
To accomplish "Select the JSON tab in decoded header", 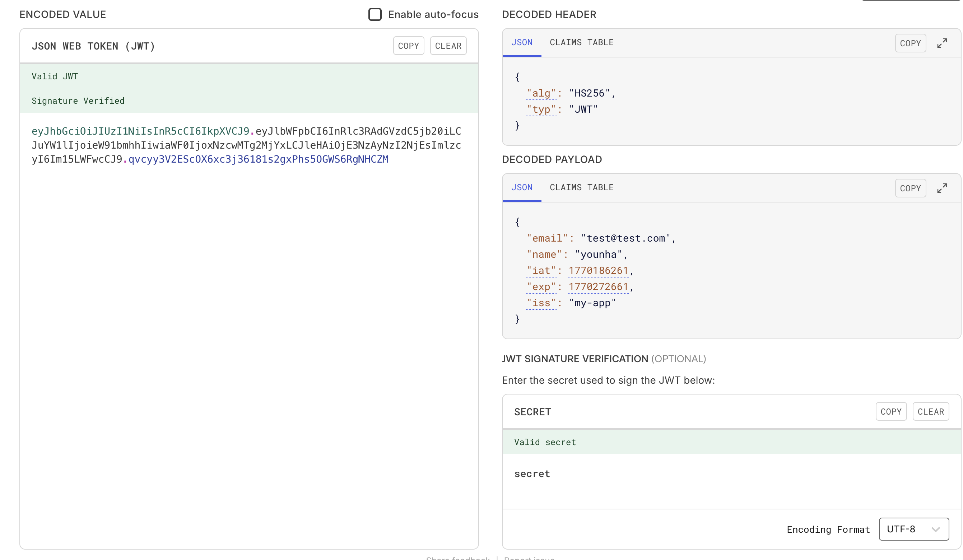I will (x=522, y=42).
